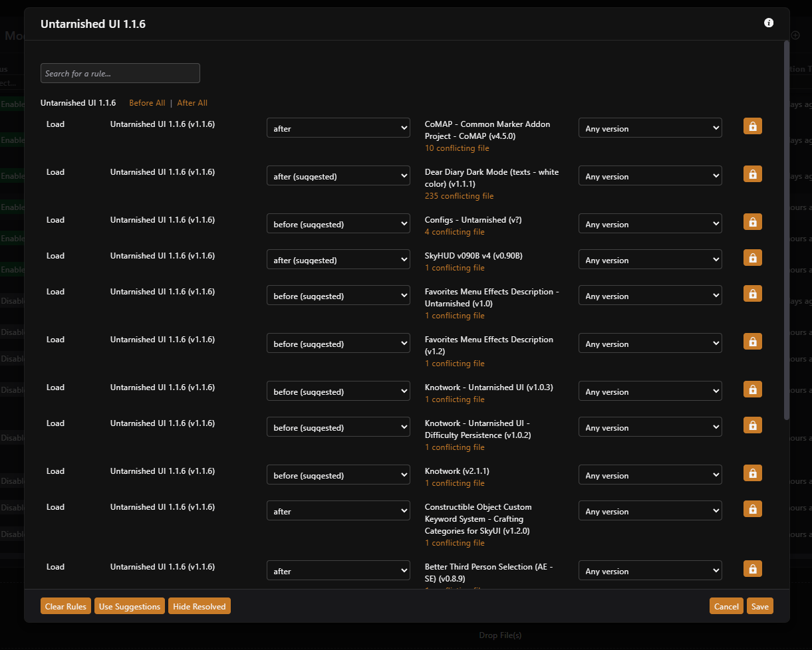Screen dimensions: 812x650
Task: Open 'before (suggested)' dropdown for Configs - Untarnished
Action: [x=338, y=224]
